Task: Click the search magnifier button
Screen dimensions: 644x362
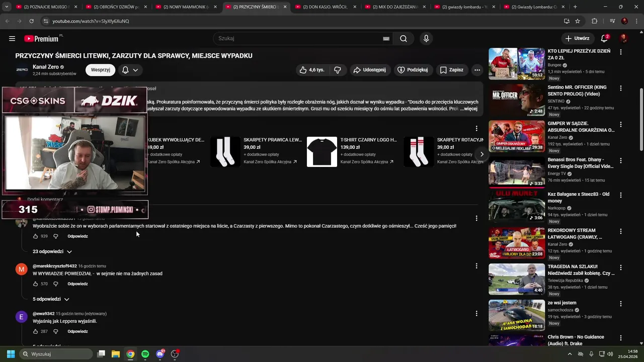Action: click(404, 39)
